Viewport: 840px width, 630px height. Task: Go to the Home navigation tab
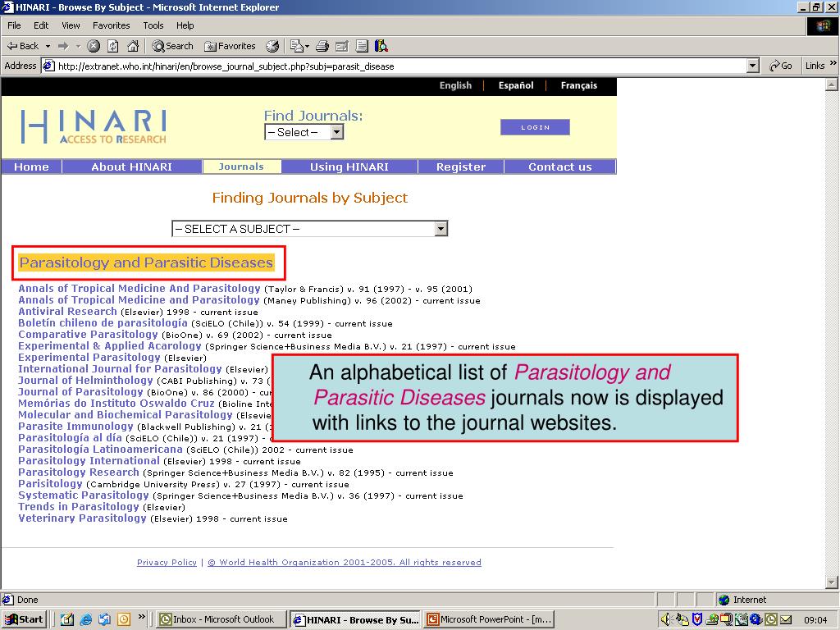(32, 167)
